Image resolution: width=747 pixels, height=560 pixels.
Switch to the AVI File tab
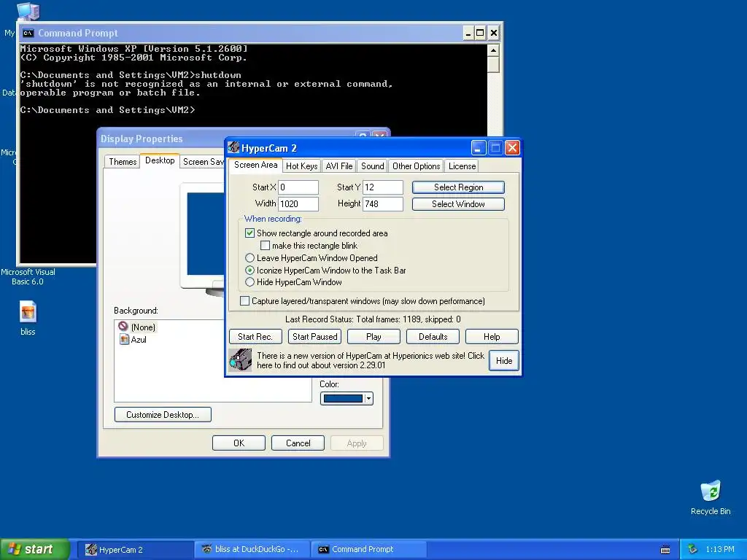pos(338,166)
